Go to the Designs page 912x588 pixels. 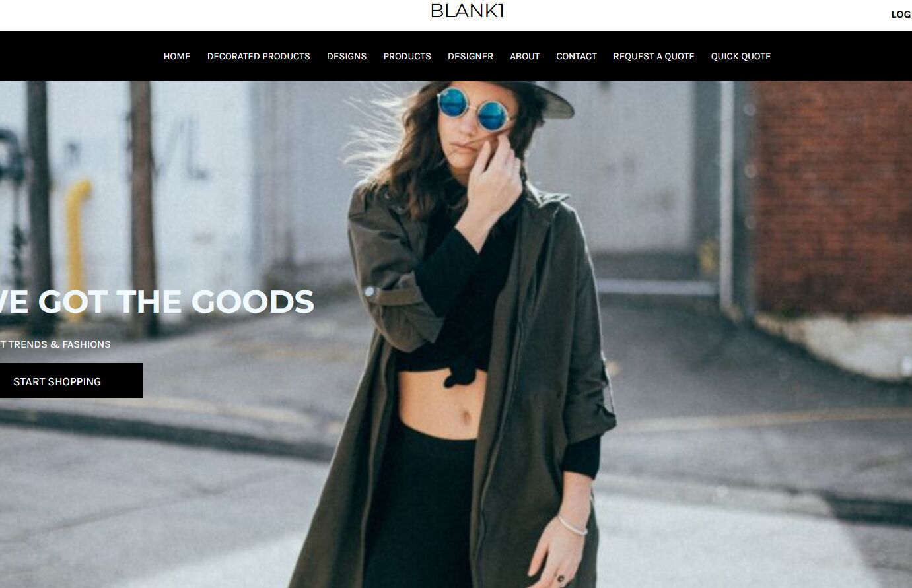click(x=347, y=56)
